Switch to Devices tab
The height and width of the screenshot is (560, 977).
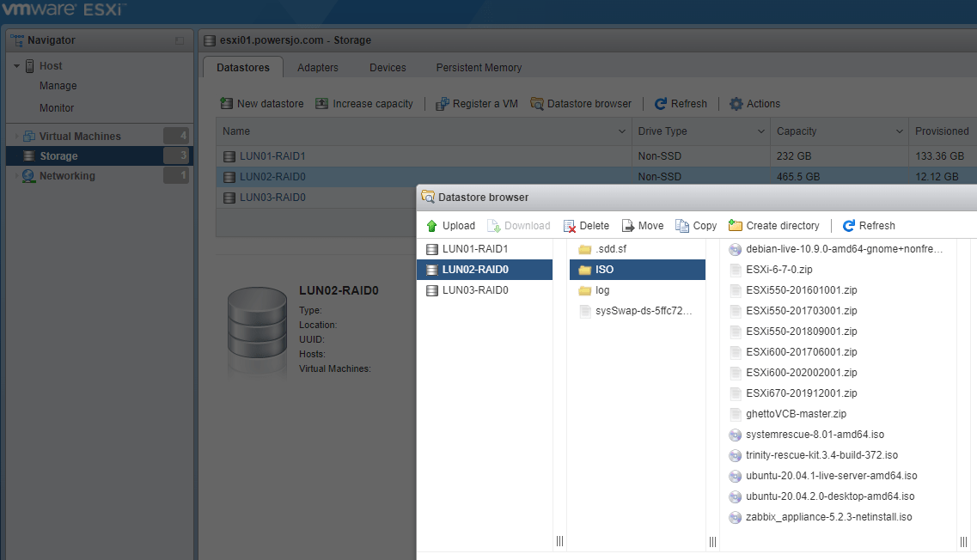388,67
